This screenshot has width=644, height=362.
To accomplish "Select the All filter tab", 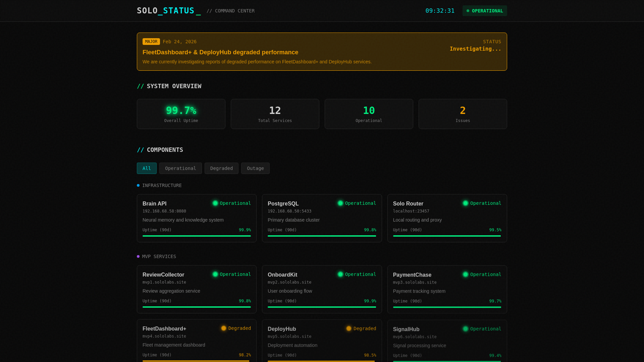I will tap(147, 168).
